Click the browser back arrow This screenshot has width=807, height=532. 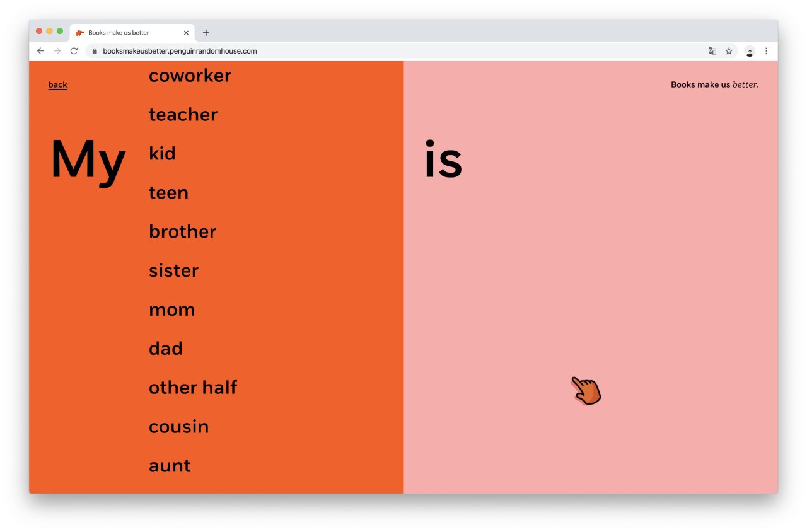40,51
